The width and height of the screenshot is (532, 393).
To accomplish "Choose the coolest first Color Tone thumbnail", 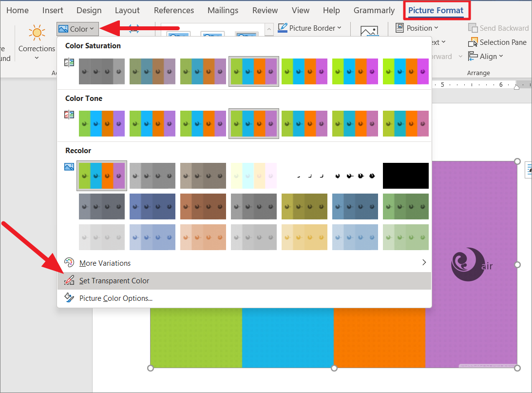I will 102,124.
